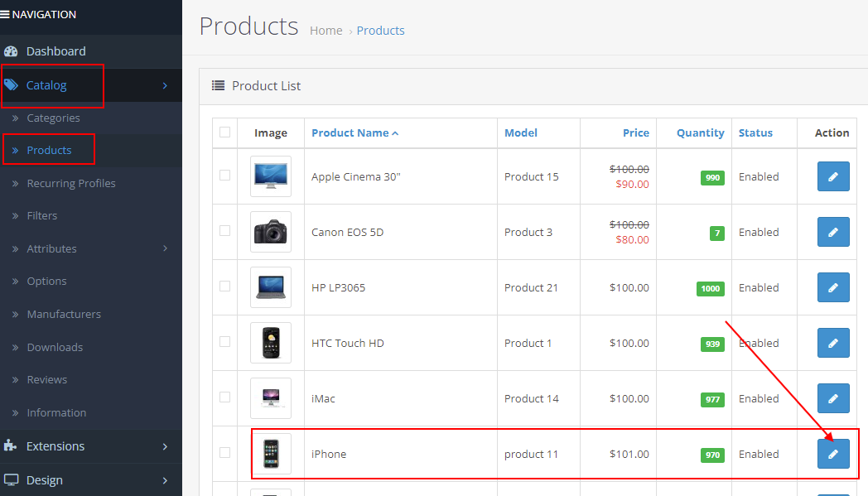Screen dimensions: 868x496
Task: Click the $80.00 special price
Action: [x=632, y=239]
